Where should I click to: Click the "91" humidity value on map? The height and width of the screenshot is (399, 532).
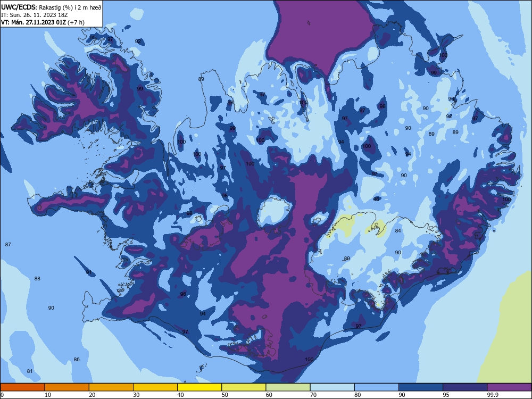(89, 272)
